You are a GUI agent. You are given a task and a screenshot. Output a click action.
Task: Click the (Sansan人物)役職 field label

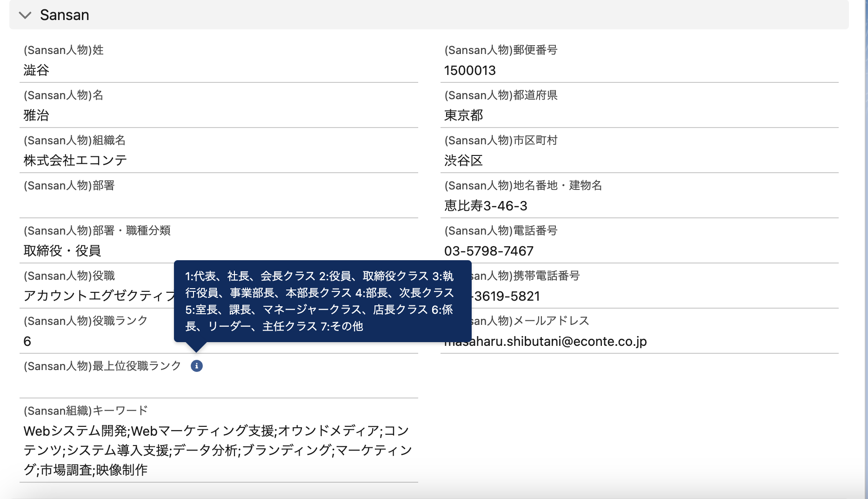(69, 276)
